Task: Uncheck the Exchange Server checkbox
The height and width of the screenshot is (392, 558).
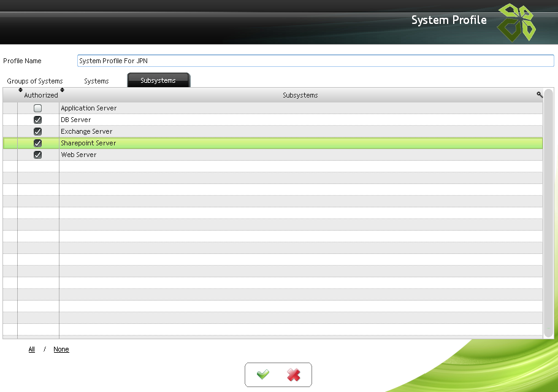Action: [x=37, y=131]
